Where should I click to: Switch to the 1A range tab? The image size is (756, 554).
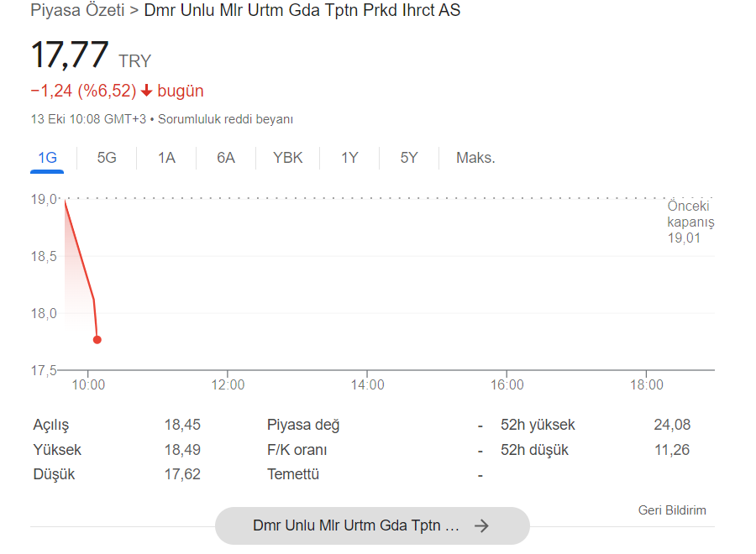(166, 158)
